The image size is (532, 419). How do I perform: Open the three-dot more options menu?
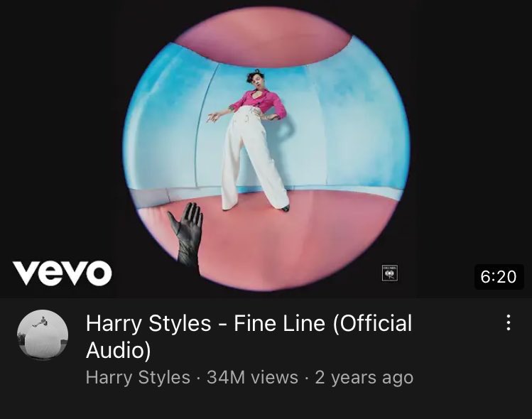[x=508, y=322]
